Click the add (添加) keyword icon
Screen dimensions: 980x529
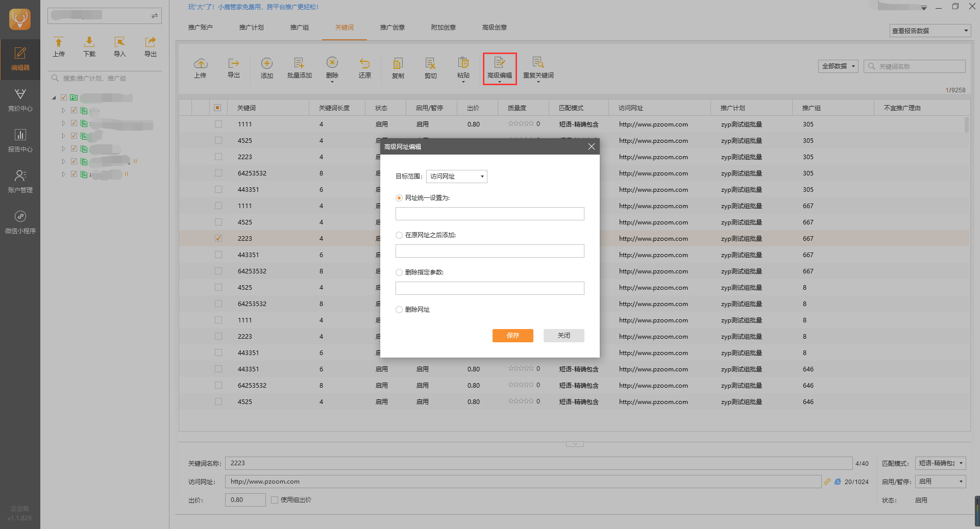[x=267, y=68]
